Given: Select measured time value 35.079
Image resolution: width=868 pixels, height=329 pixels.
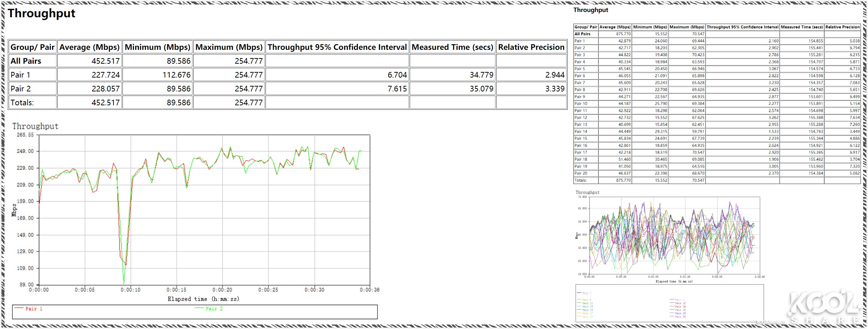Looking at the screenshot, I should [x=482, y=89].
